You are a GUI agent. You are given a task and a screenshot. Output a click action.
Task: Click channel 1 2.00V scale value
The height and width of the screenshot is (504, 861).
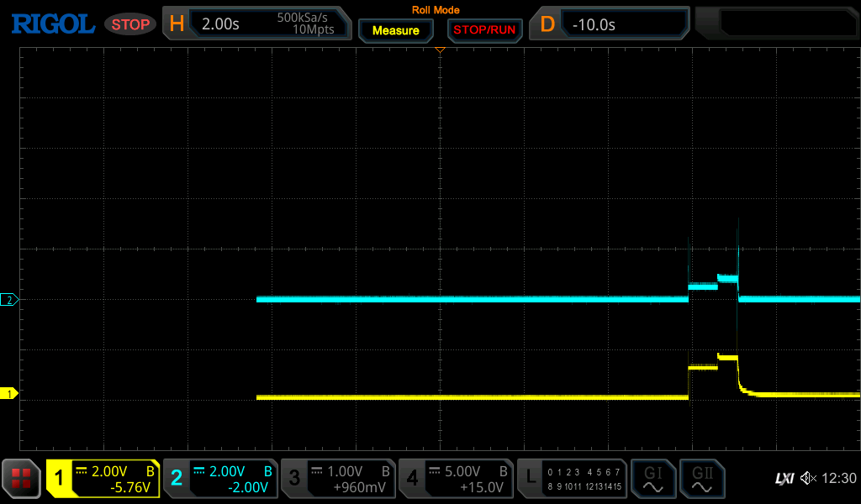pyautogui.click(x=108, y=471)
